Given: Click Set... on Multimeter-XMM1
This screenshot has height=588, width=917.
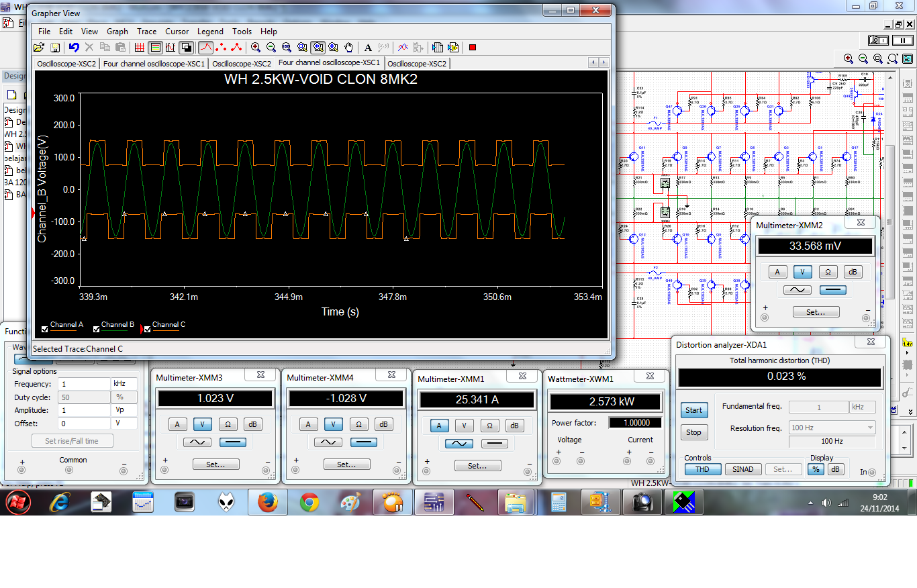Looking at the screenshot, I should click(x=477, y=466).
